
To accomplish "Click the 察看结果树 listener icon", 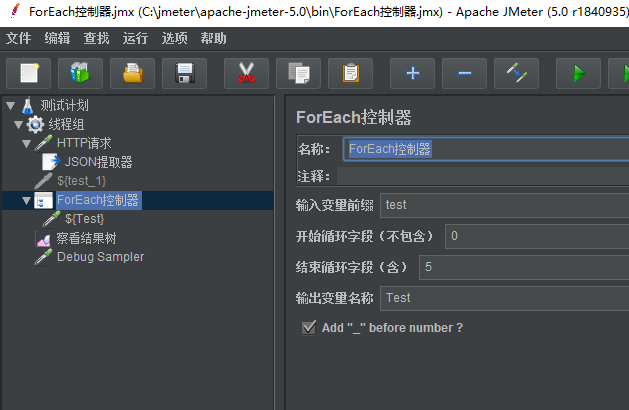I will [43, 238].
